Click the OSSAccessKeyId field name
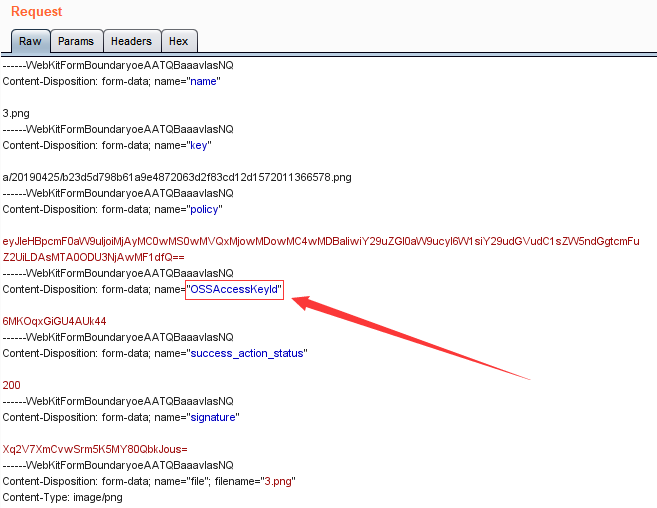Image resolution: width=657 pixels, height=508 pixels. pos(234,289)
